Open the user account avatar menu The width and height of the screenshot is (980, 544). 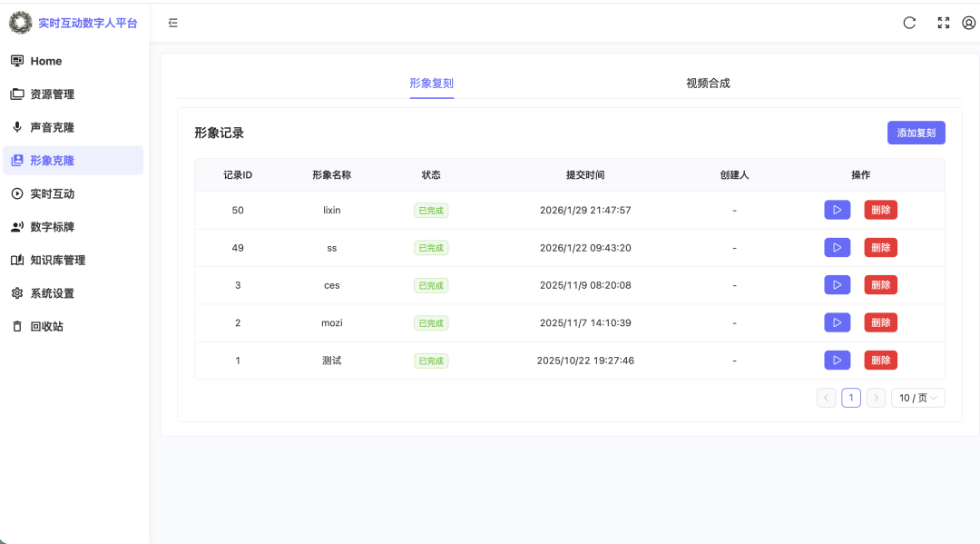[x=968, y=23]
